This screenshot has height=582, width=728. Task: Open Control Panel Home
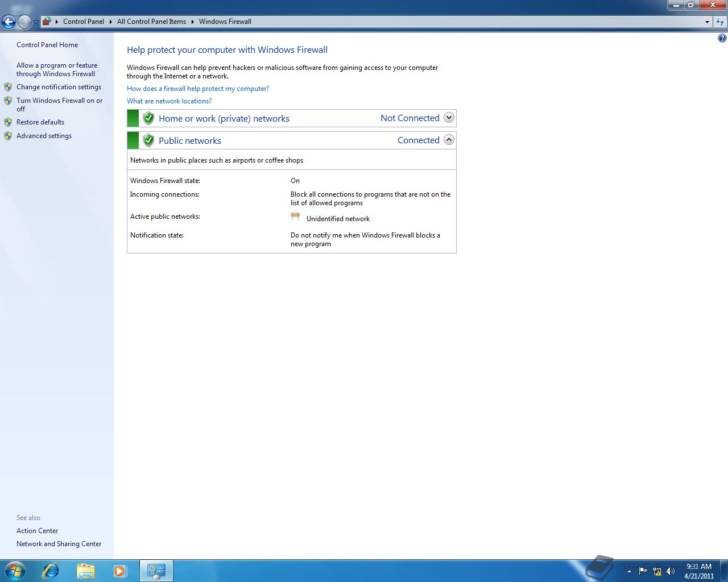tap(47, 45)
